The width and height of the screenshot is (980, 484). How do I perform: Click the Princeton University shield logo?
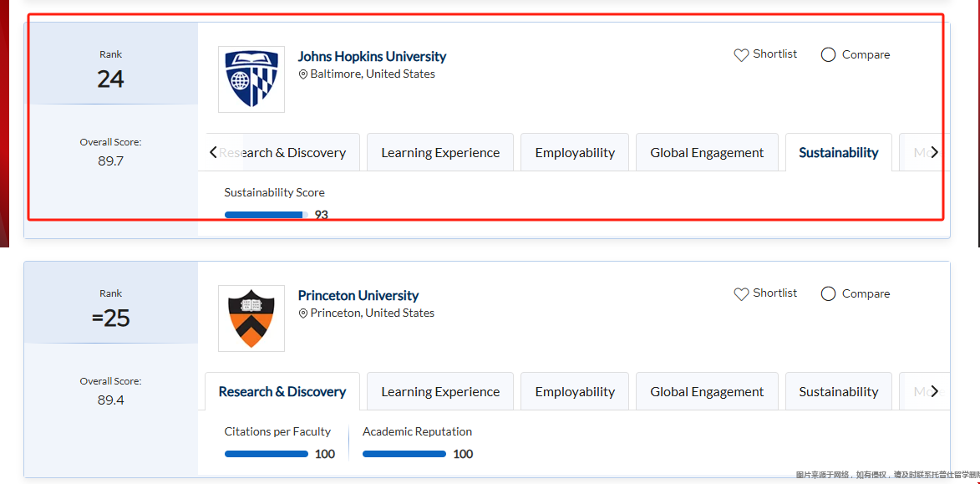click(251, 318)
